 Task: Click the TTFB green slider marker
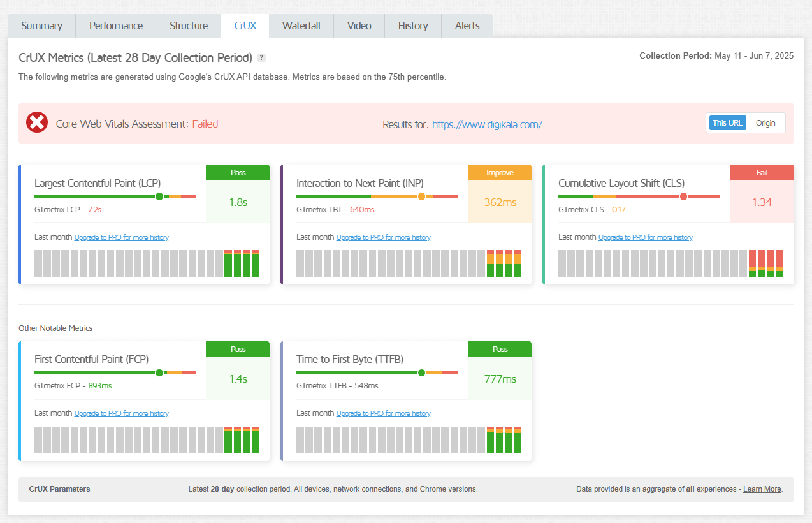[x=421, y=372]
